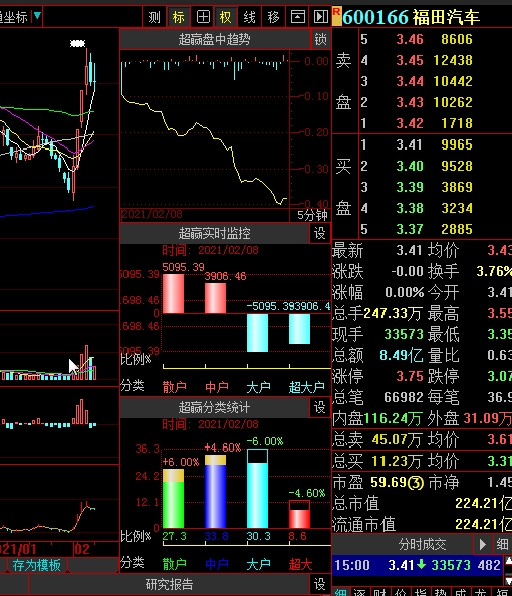512x596 pixels.
Task: Click buy level 2 price 3.40
Action: [410, 166]
